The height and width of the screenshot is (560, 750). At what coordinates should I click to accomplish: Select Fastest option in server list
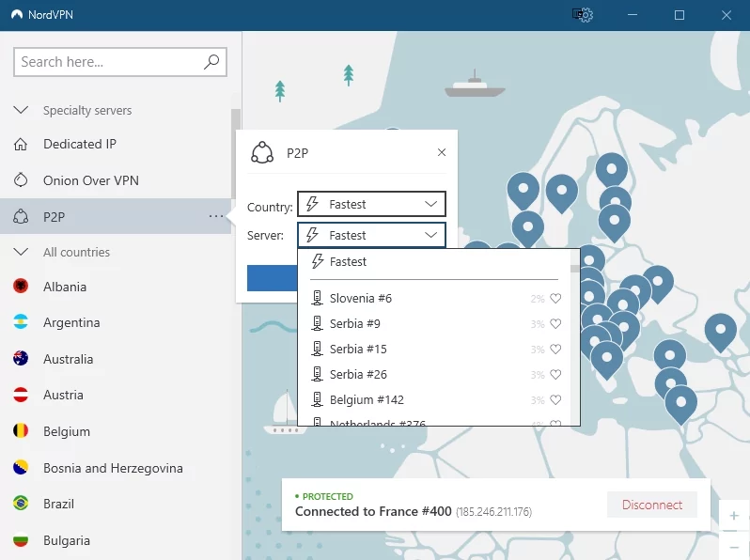point(434,261)
